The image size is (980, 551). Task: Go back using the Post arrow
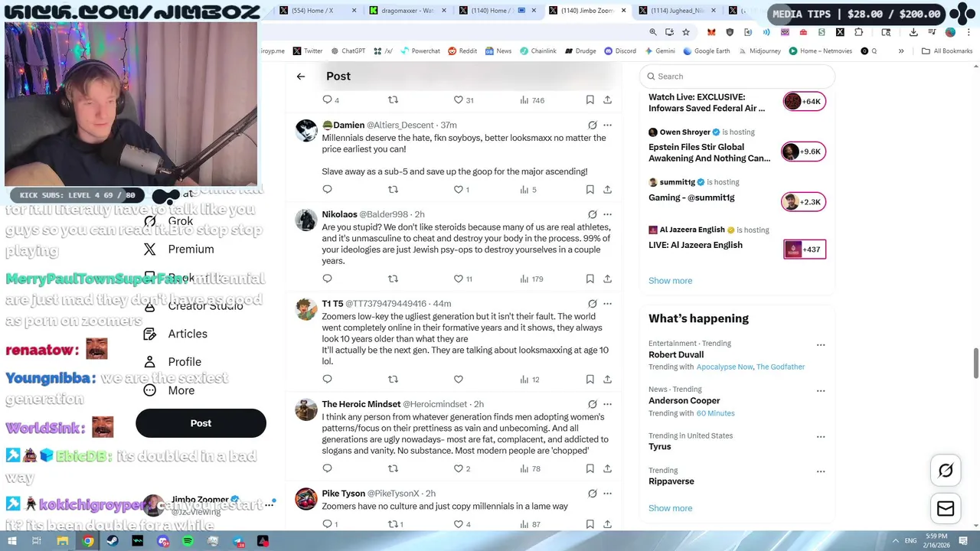(x=301, y=77)
